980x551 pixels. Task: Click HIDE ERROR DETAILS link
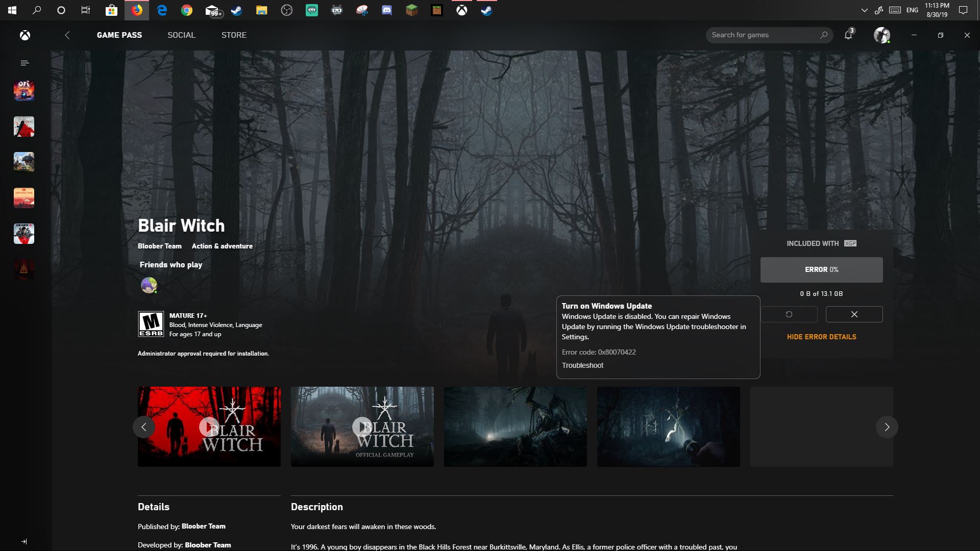[821, 337]
